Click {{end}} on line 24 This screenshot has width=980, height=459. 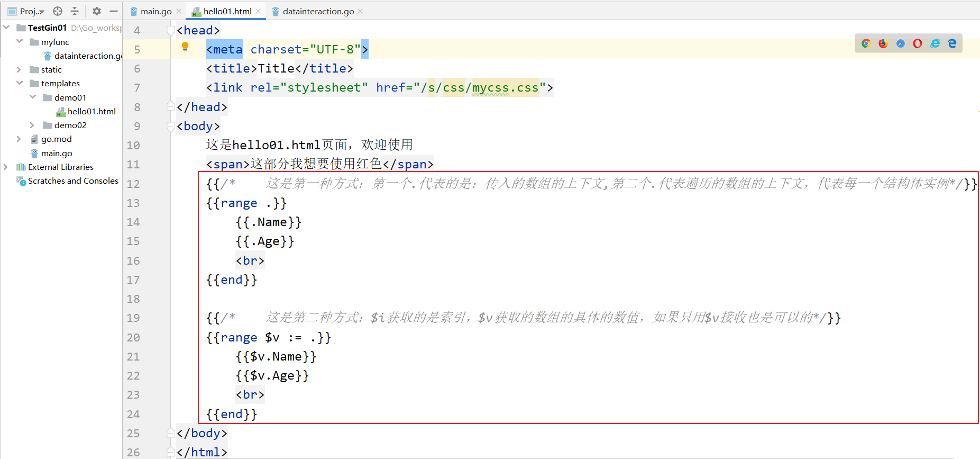point(232,414)
